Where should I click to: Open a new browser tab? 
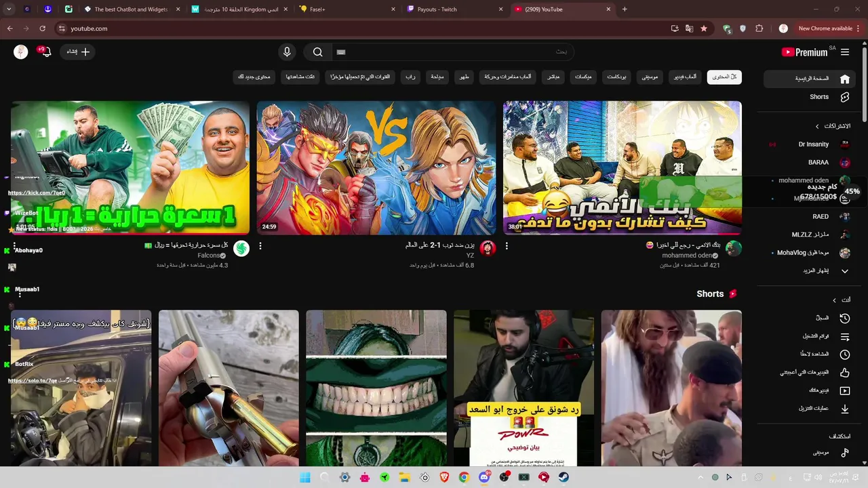625,9
